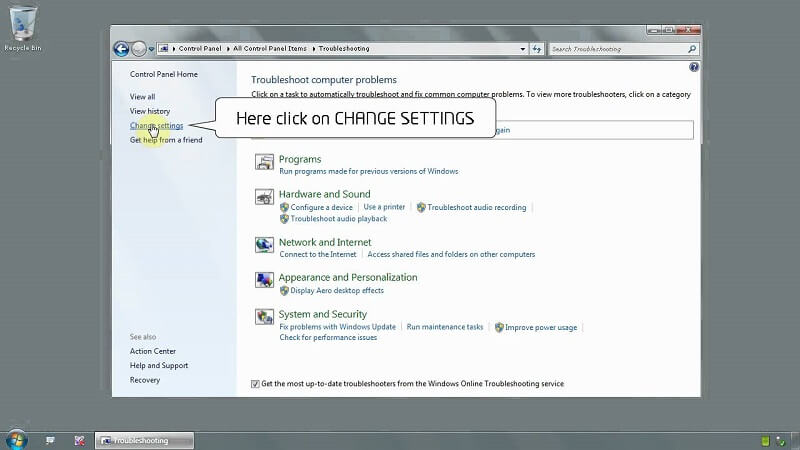Open Improve power usage troubleshooter
The height and width of the screenshot is (450, 800).
pos(541,327)
